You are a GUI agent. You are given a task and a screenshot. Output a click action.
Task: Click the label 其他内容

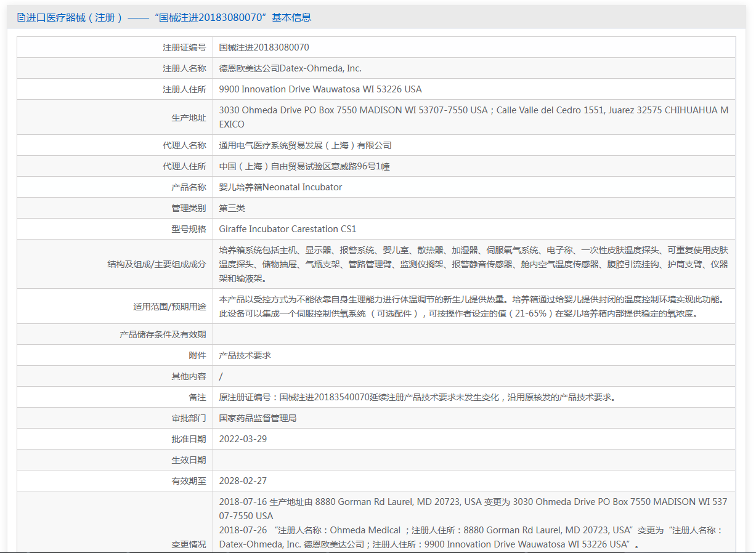coord(189,376)
